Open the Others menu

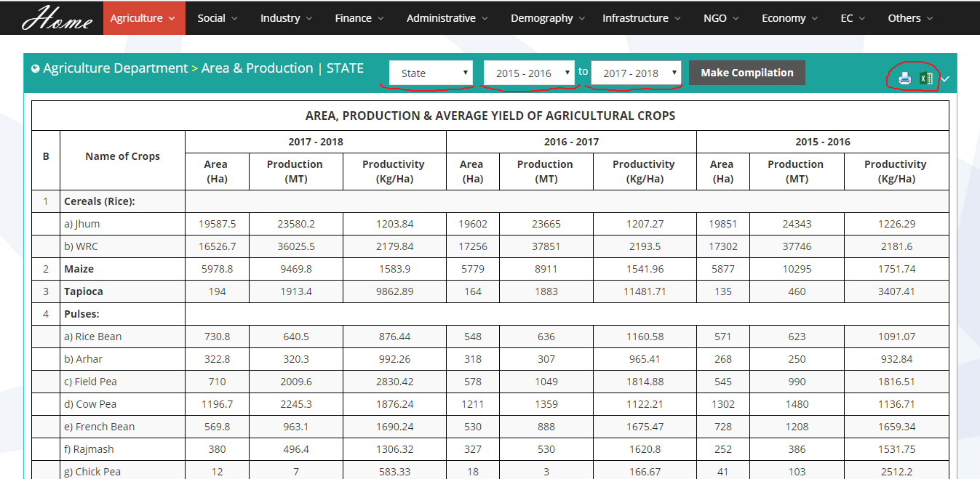pos(910,18)
